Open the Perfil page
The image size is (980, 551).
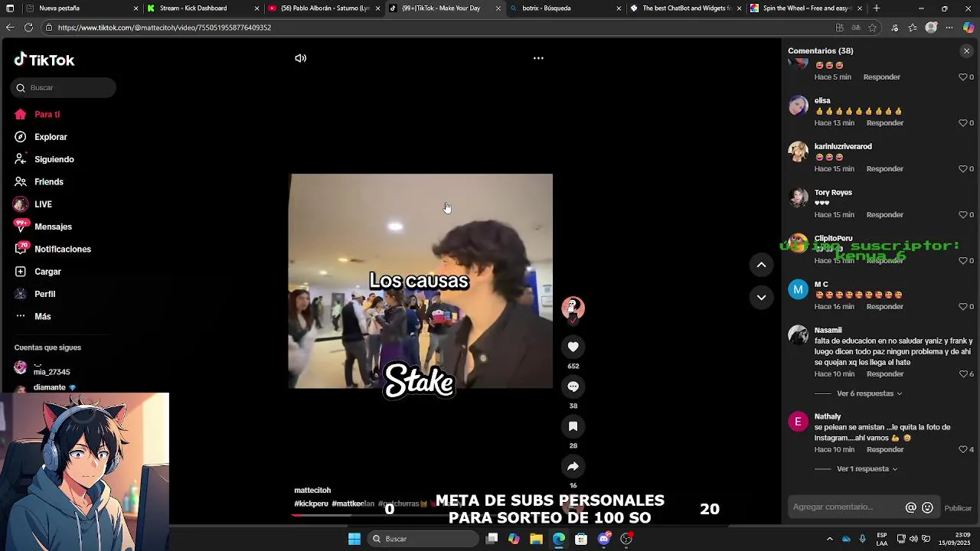(x=44, y=294)
